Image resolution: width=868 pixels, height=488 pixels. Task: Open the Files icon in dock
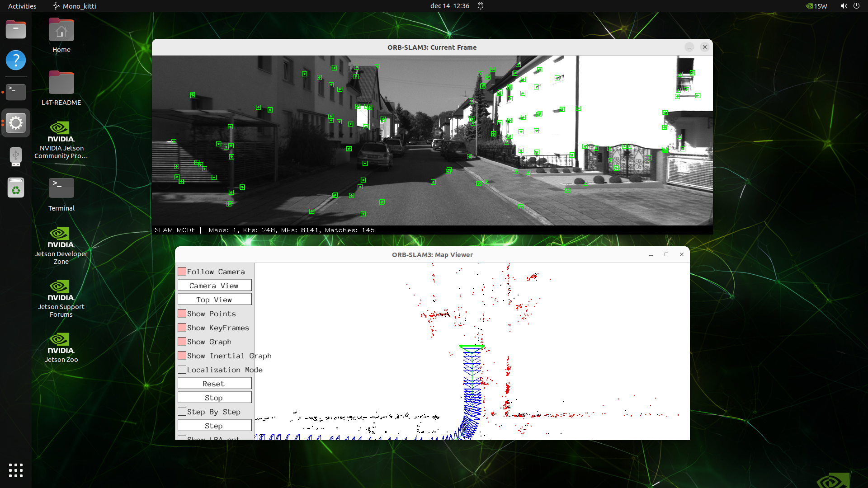(16, 30)
